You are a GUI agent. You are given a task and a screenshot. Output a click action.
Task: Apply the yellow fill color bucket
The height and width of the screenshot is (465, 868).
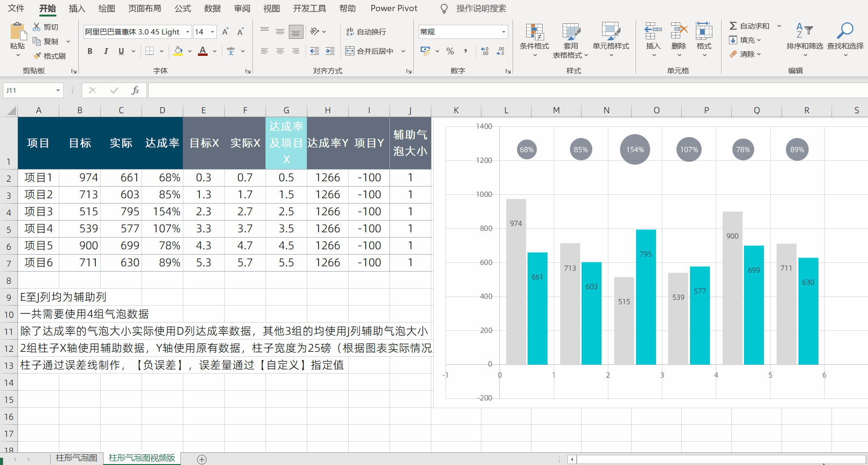(178, 51)
